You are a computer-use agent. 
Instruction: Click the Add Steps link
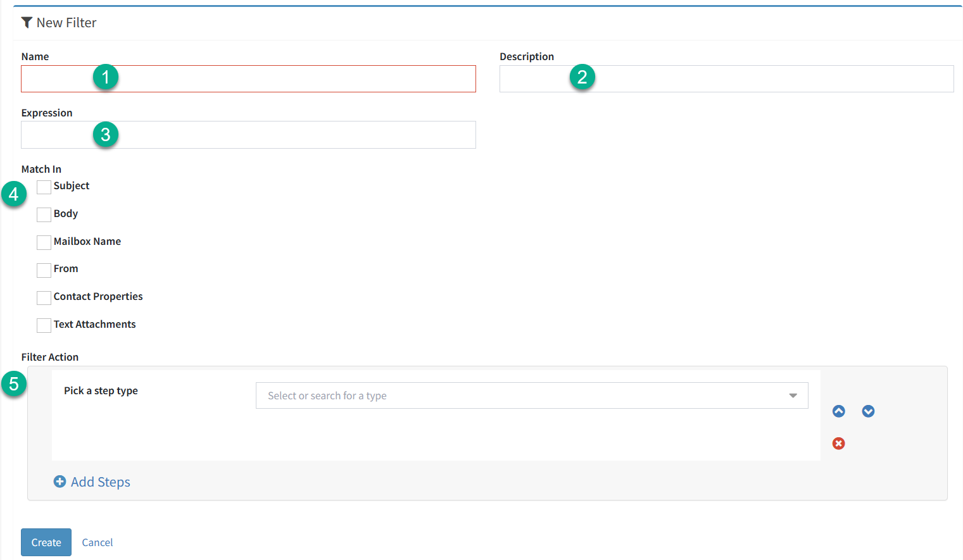[x=101, y=482]
